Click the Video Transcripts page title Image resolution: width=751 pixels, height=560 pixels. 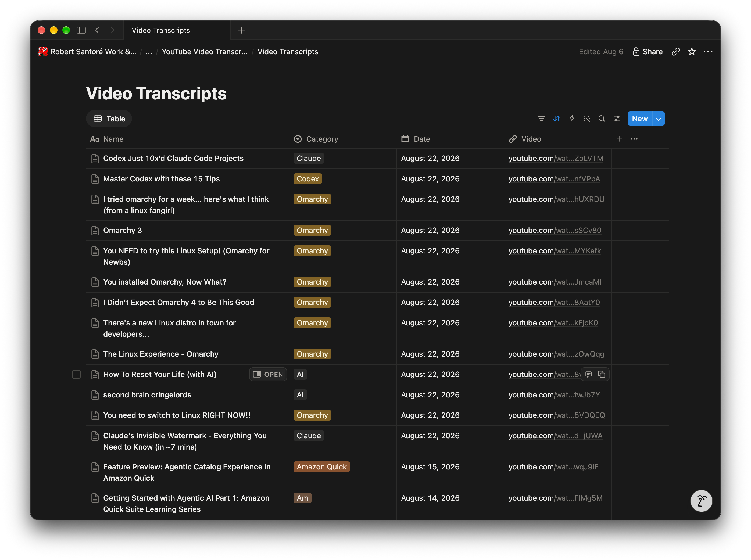pyautogui.click(x=156, y=94)
